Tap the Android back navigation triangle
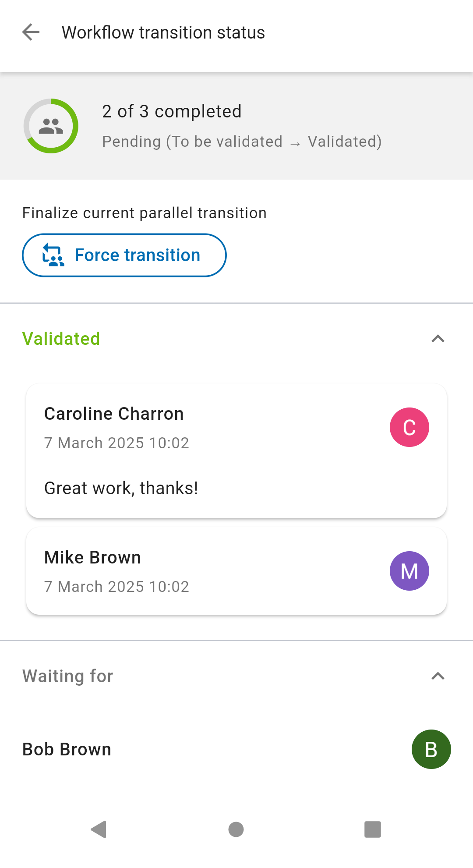 click(99, 829)
